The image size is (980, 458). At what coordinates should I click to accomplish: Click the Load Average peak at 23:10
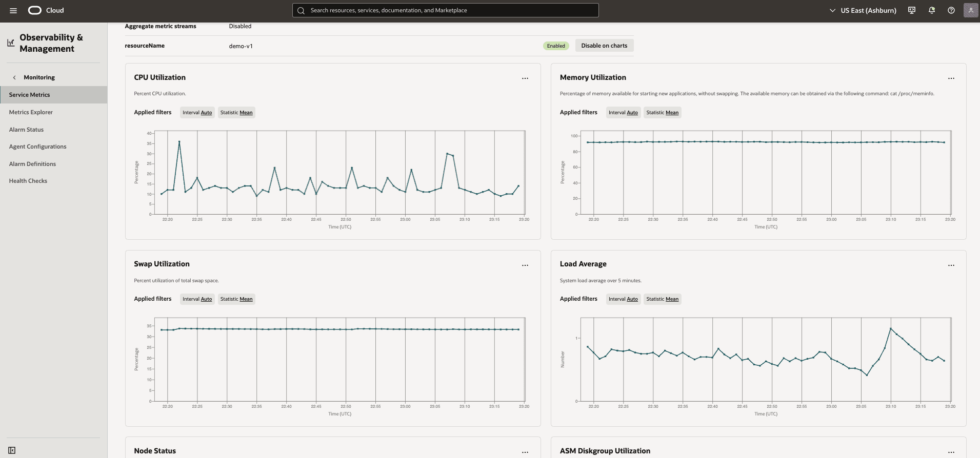891,328
